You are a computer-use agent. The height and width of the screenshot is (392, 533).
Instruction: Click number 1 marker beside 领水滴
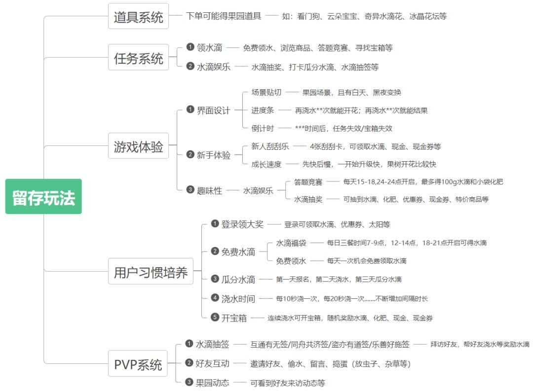tap(190, 47)
